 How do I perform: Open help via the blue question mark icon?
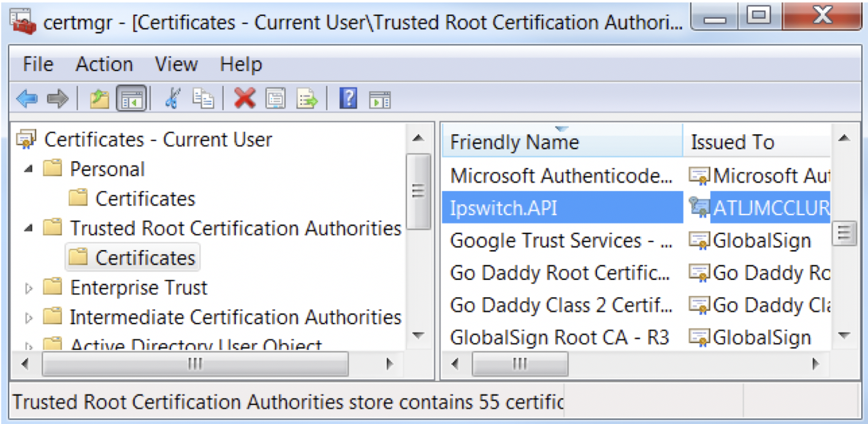pyautogui.click(x=348, y=98)
